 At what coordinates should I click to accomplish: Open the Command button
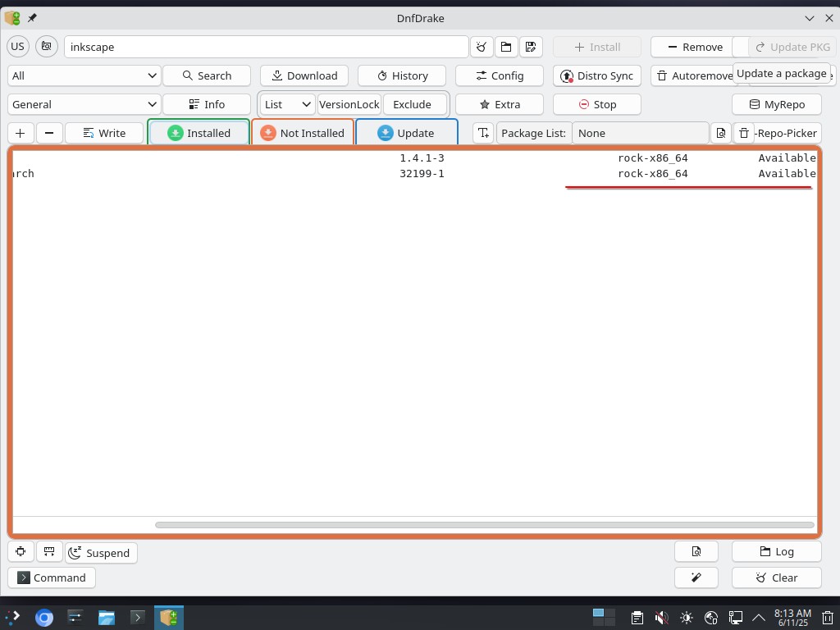[52, 577]
